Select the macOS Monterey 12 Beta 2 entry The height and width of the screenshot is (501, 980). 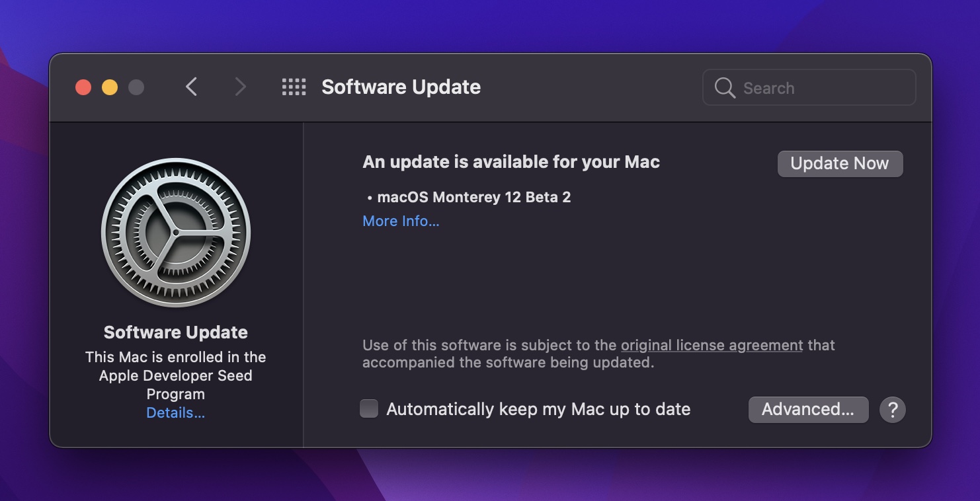[x=473, y=197]
